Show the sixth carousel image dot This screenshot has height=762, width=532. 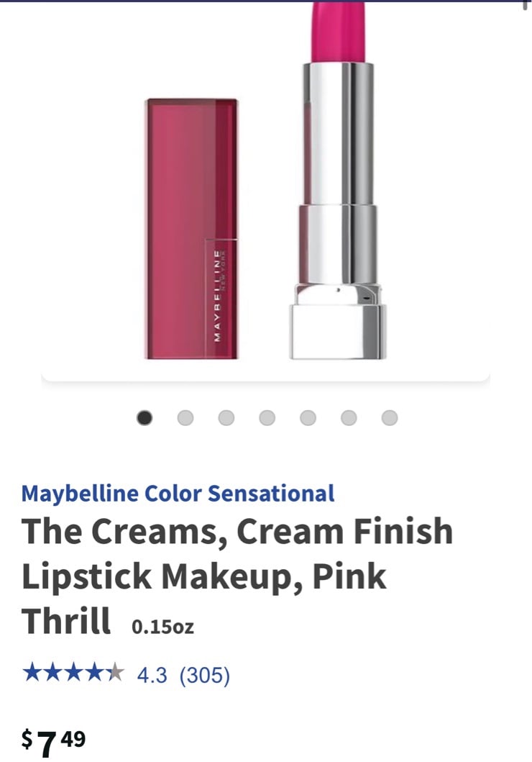(349, 417)
